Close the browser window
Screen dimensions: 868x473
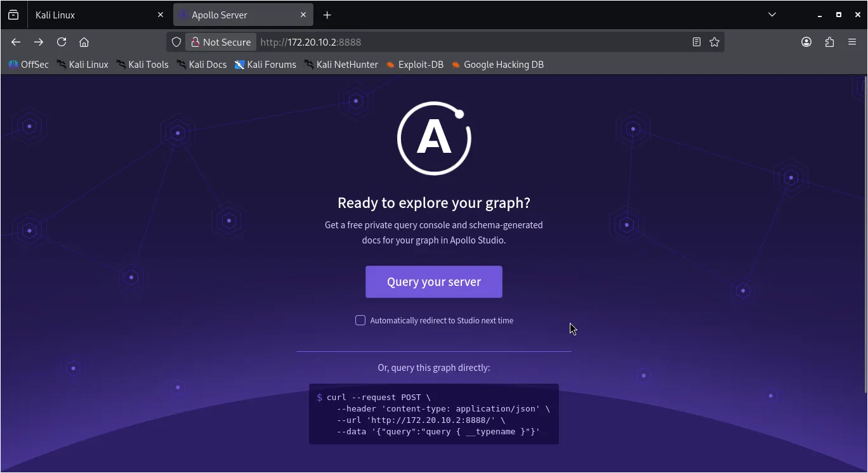coord(858,15)
